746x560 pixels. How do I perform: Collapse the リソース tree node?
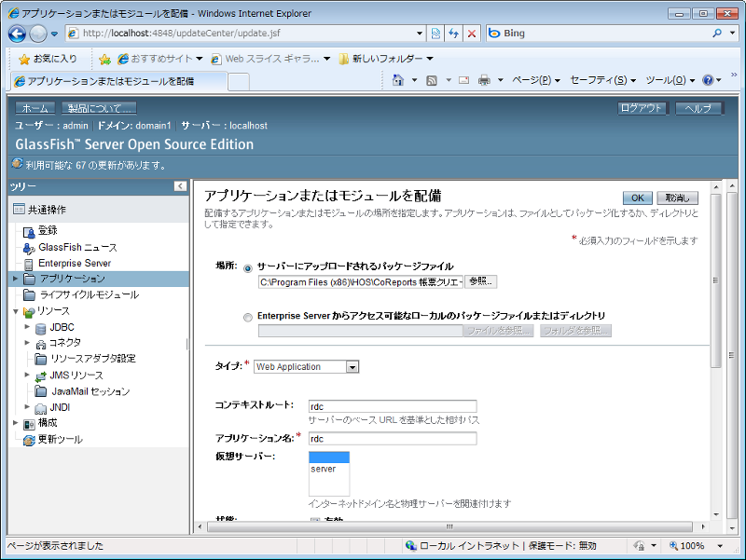pyautogui.click(x=15, y=312)
